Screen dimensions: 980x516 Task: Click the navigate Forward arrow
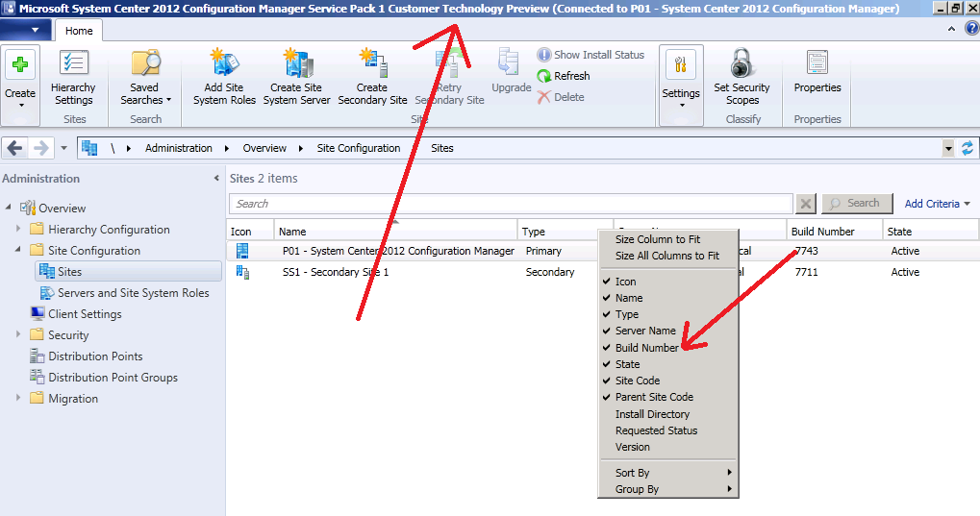(x=40, y=148)
